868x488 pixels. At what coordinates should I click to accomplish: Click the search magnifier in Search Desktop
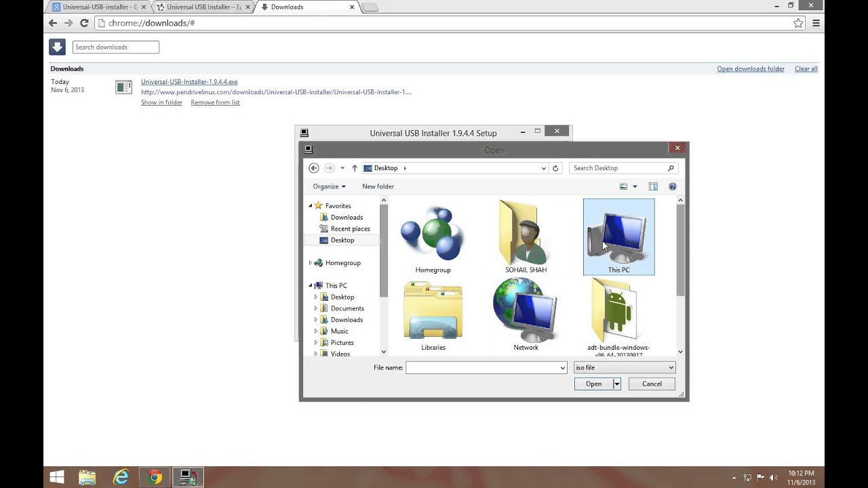[671, 168]
